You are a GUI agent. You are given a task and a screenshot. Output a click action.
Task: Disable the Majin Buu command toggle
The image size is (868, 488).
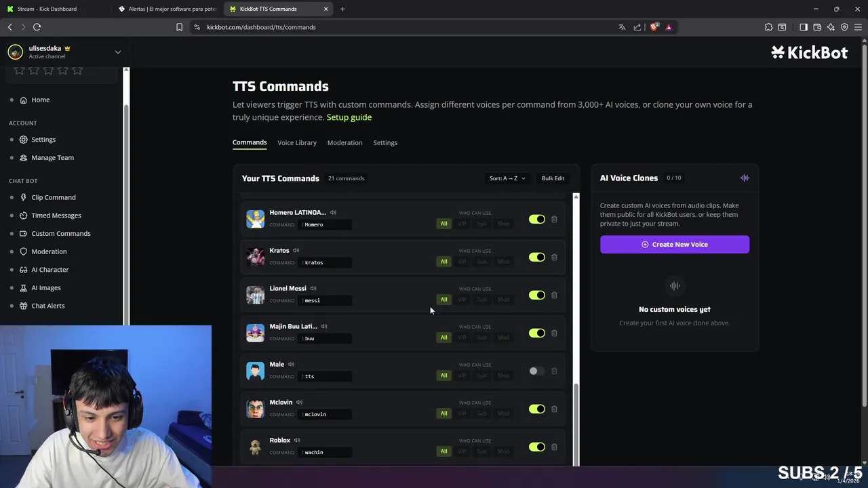click(537, 333)
